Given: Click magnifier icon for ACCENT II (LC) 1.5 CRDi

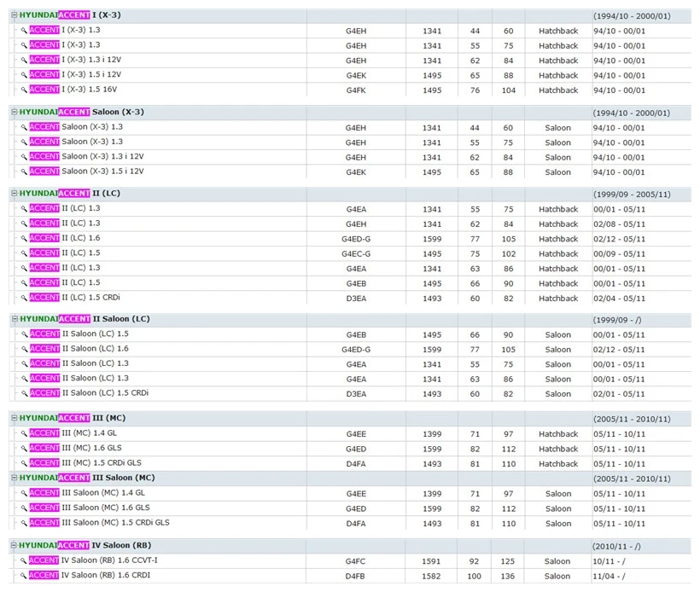Looking at the screenshot, I should tap(24, 298).
